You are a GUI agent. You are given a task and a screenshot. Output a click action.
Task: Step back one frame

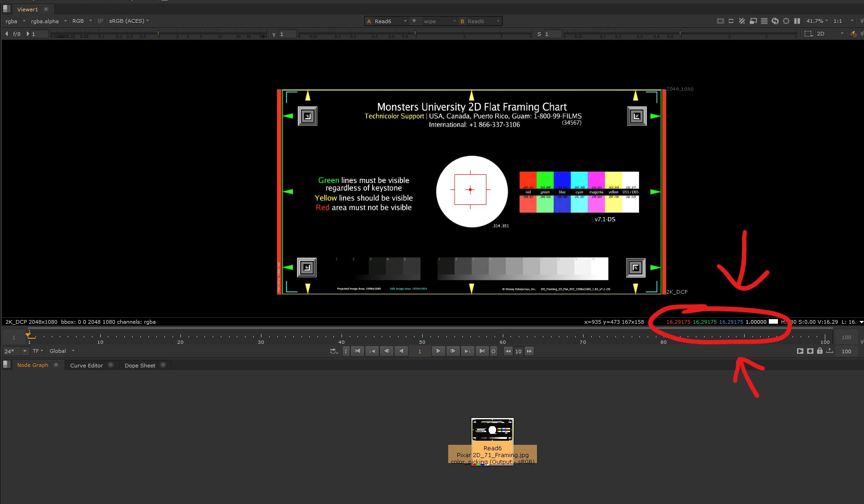click(387, 351)
